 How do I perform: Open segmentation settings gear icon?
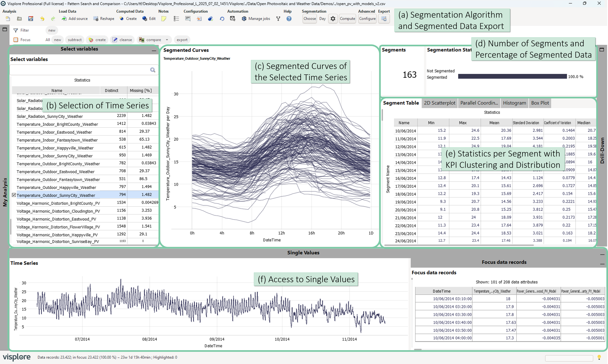pos(333,19)
